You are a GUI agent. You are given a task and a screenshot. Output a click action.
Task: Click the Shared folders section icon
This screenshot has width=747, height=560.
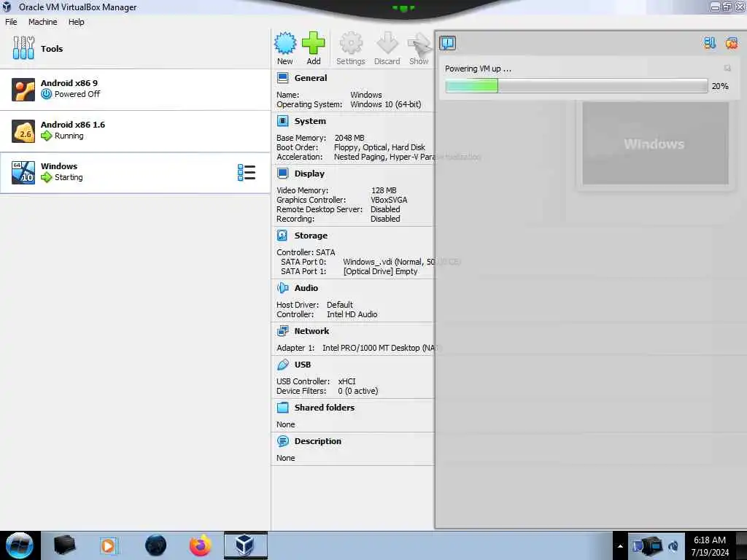pyautogui.click(x=282, y=407)
